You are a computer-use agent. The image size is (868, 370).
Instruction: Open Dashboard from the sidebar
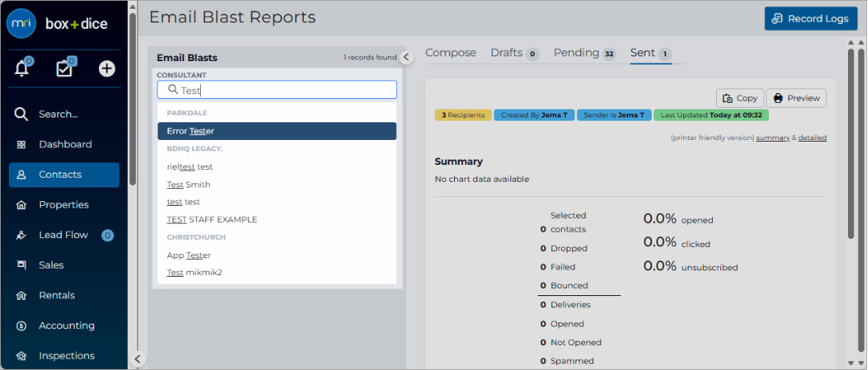64,145
